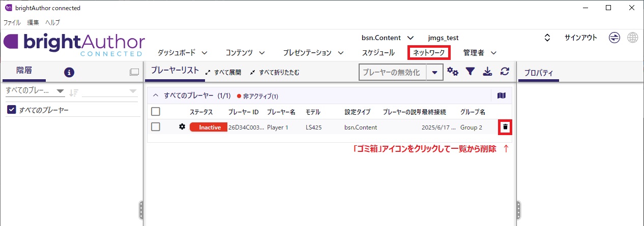Click the globe language icon
Screen dimensions: 644x226
tap(632, 38)
